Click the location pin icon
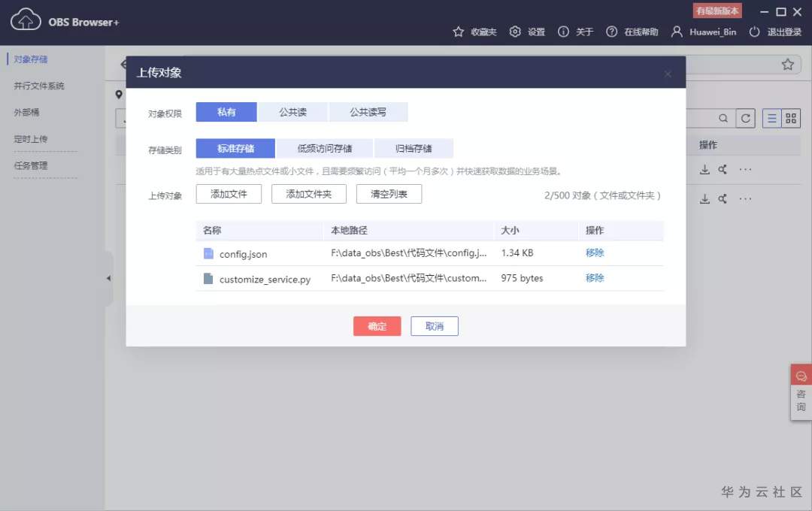This screenshot has width=812, height=511. (119, 94)
